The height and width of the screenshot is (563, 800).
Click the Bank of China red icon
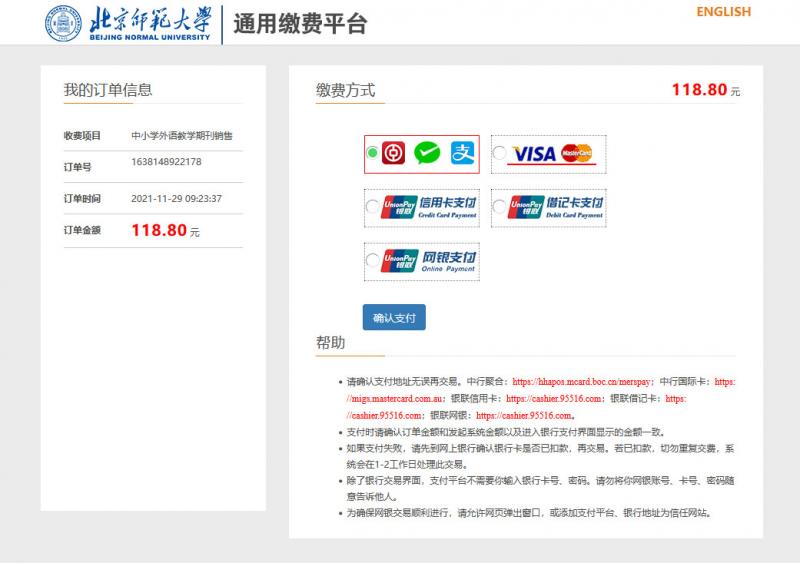coord(393,153)
